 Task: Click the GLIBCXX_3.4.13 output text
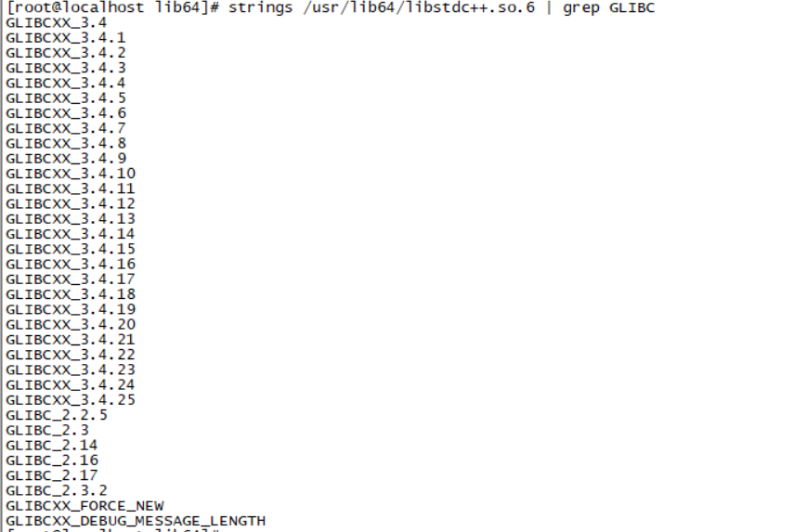coord(71,219)
